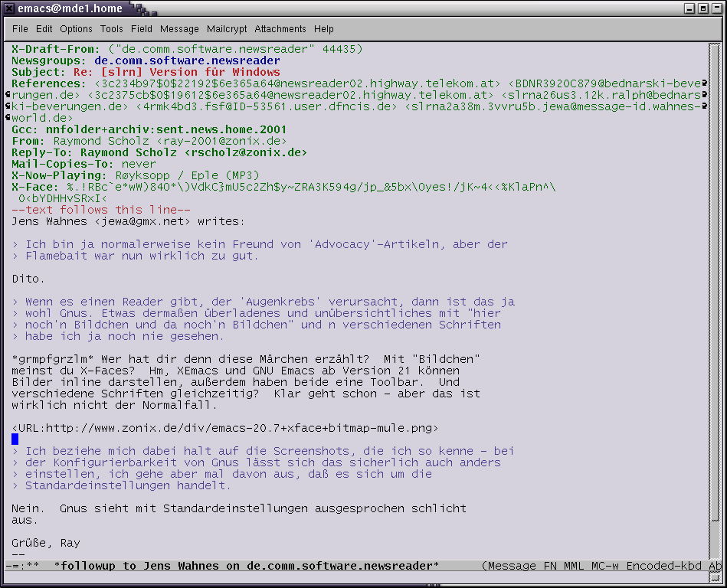This screenshot has height=588, width=727.
Task: Open the Mailcrypt menu
Action: pos(227,29)
